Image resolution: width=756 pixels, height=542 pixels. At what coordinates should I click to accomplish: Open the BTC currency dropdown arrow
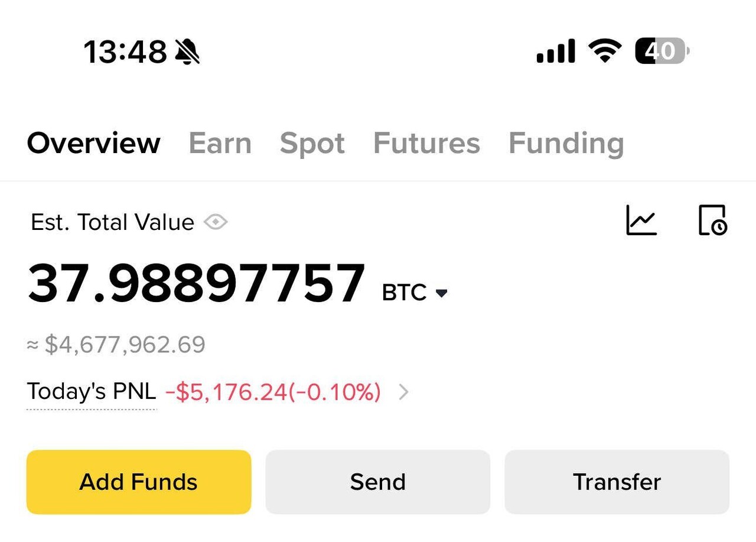[x=441, y=293]
